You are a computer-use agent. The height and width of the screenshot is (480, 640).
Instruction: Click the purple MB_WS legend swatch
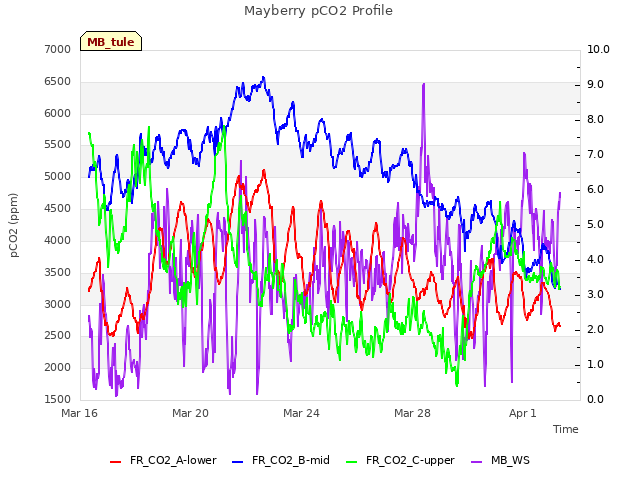pos(477,462)
